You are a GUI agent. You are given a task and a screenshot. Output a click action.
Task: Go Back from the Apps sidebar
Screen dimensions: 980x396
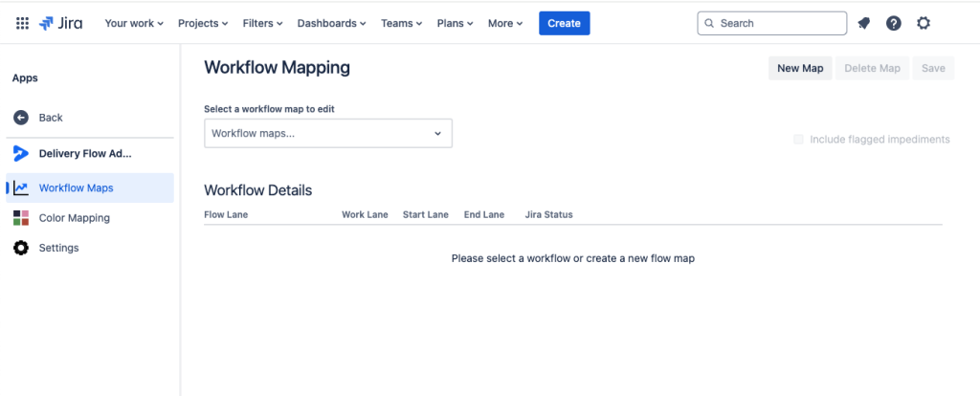(90, 118)
